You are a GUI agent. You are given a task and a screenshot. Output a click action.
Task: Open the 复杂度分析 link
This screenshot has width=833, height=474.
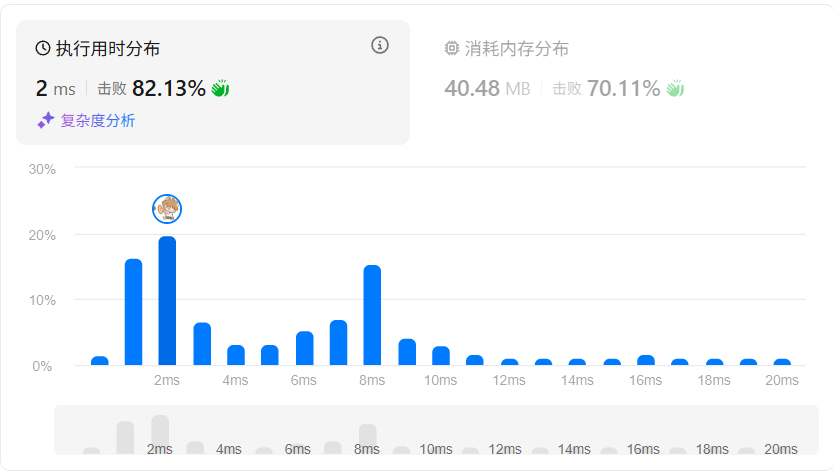click(98, 121)
